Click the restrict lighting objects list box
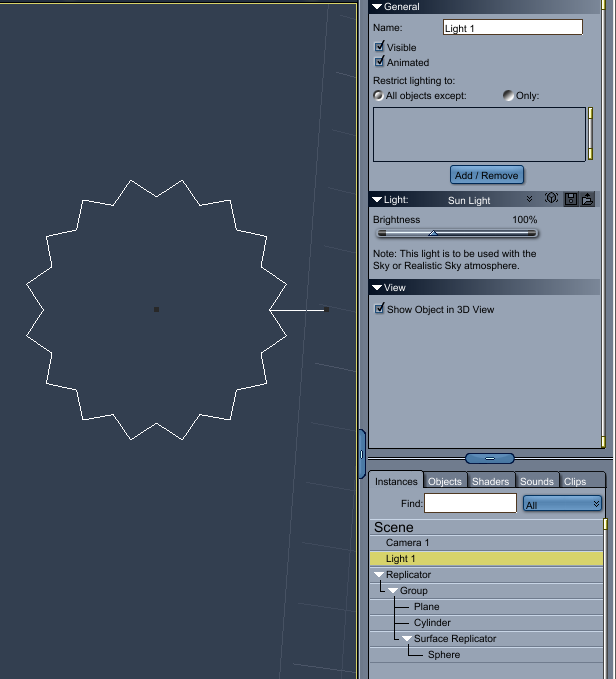Screen dimensions: 616x679 coord(479,134)
